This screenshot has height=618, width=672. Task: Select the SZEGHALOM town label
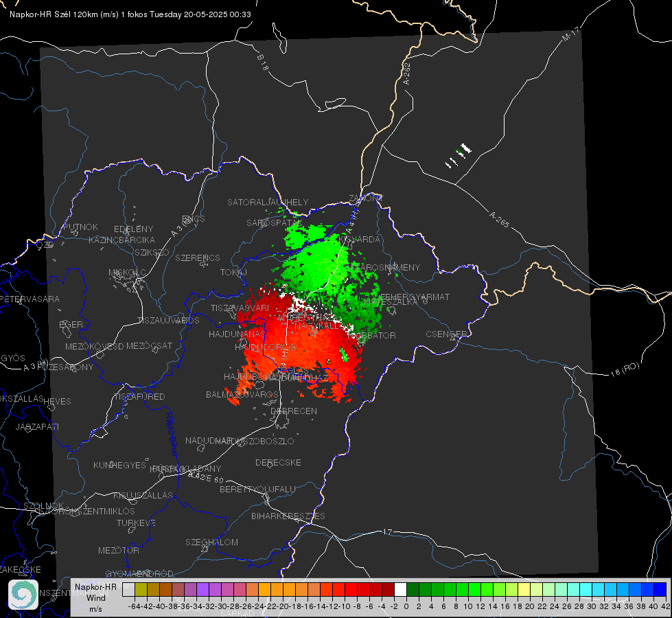[211, 542]
